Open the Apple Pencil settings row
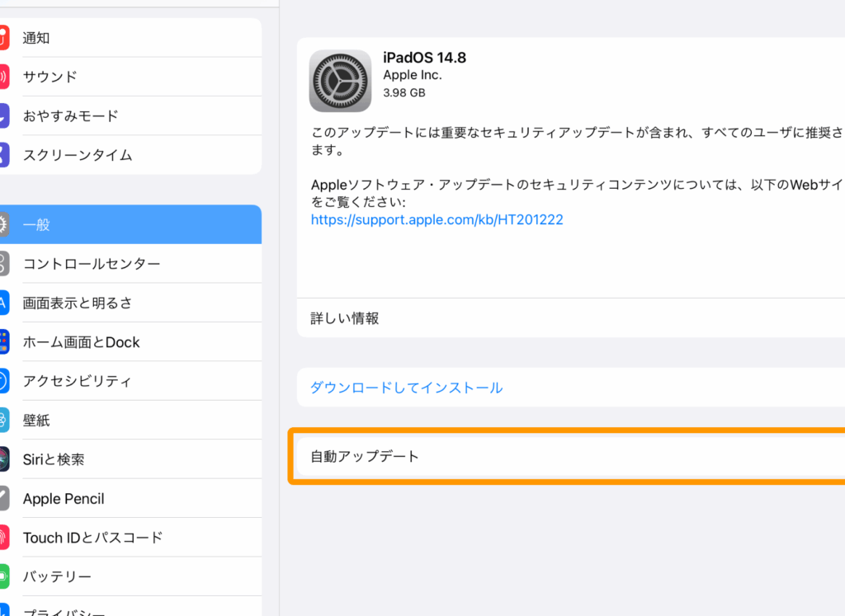 pyautogui.click(x=131, y=499)
